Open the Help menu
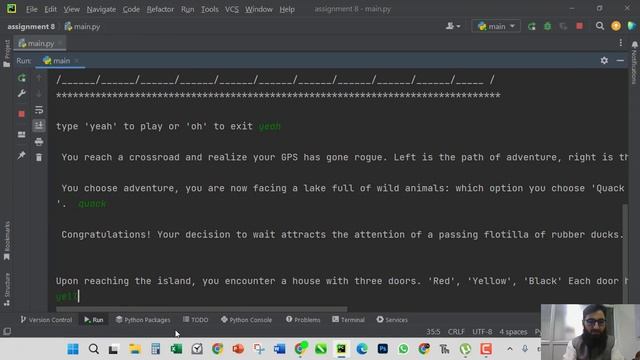 pos(287,9)
